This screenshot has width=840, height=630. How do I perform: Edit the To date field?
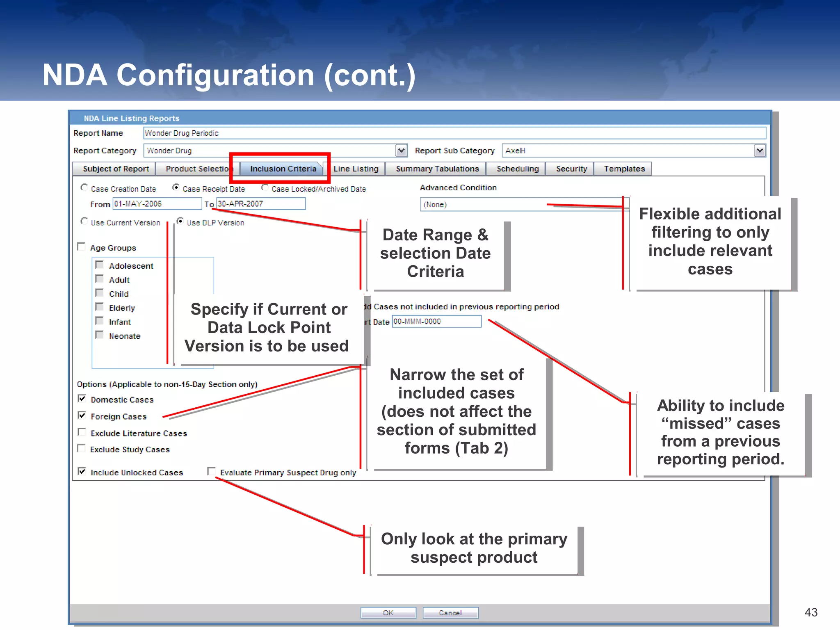(261, 204)
